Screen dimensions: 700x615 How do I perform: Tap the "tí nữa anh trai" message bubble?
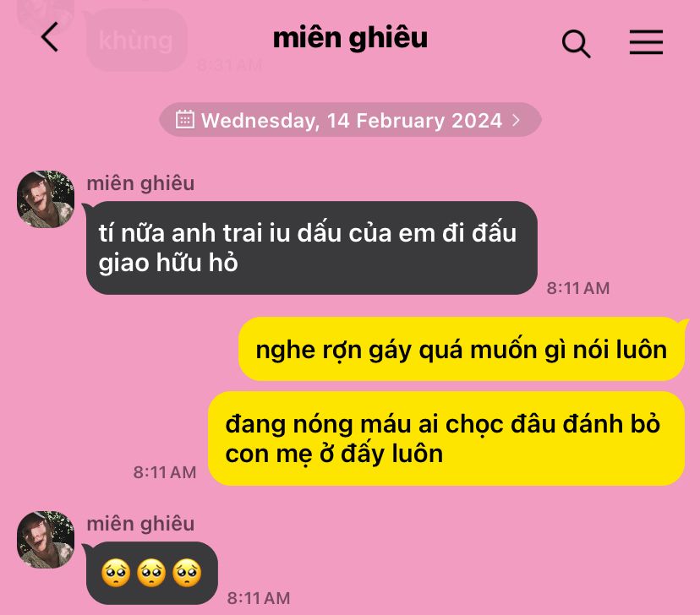pos(311,248)
